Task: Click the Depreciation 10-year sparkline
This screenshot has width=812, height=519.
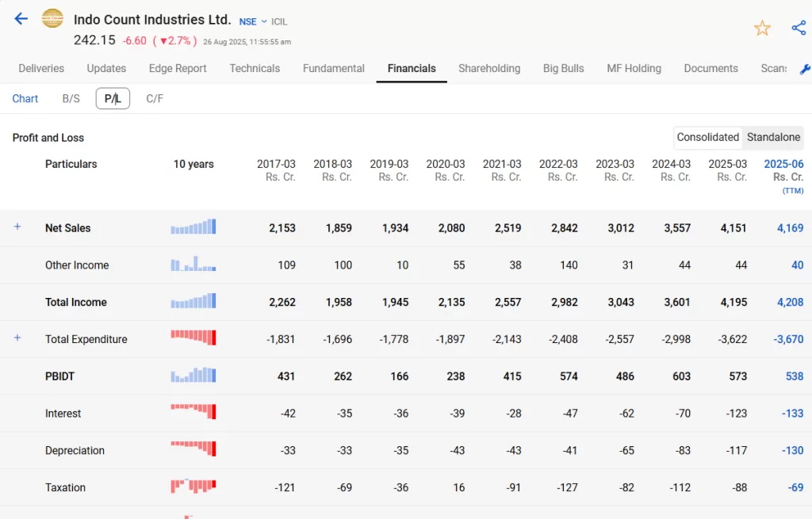Action: coord(193,448)
